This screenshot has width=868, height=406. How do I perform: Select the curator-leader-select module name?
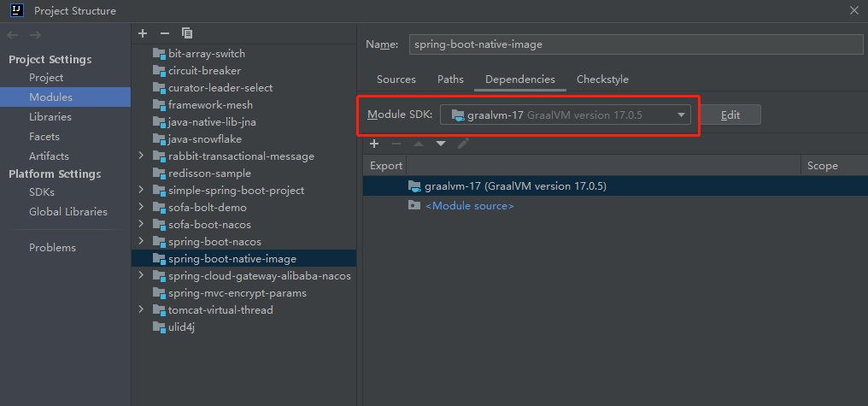click(220, 88)
